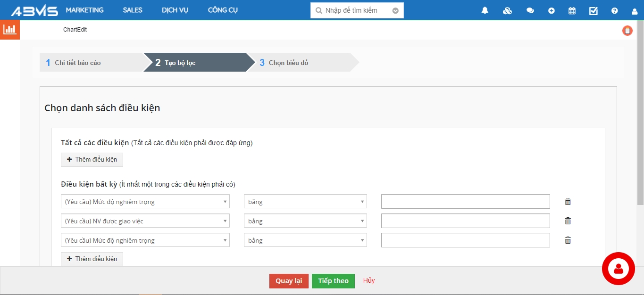
Task: Click Thêm điều kiện under Tất cả các điều kiện
Action: click(x=92, y=160)
